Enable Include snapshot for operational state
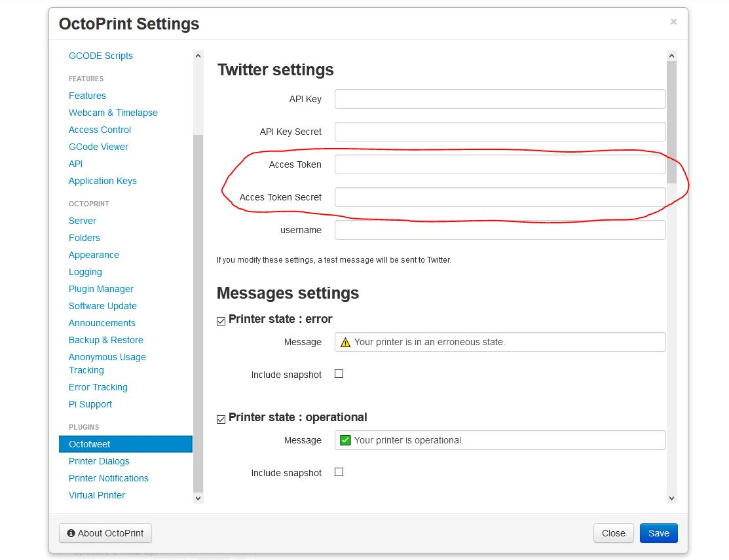This screenshot has height=560, width=729. point(339,472)
